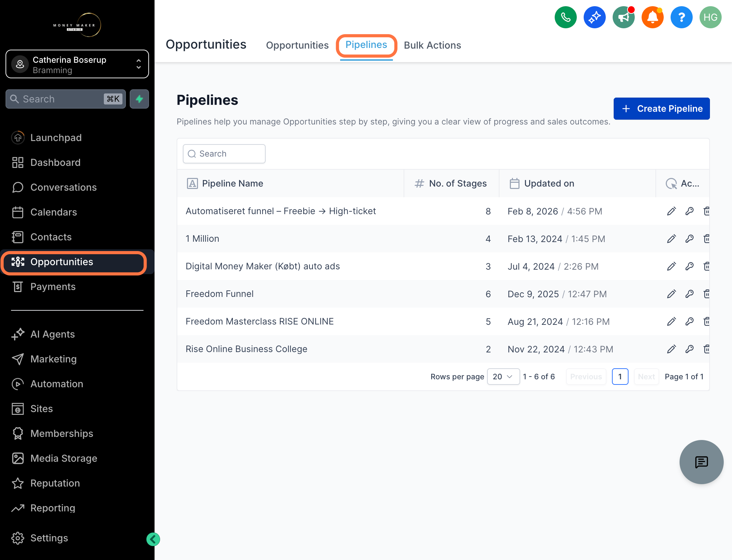Open the orange notifications bell
This screenshot has height=560, width=732.
click(x=652, y=17)
